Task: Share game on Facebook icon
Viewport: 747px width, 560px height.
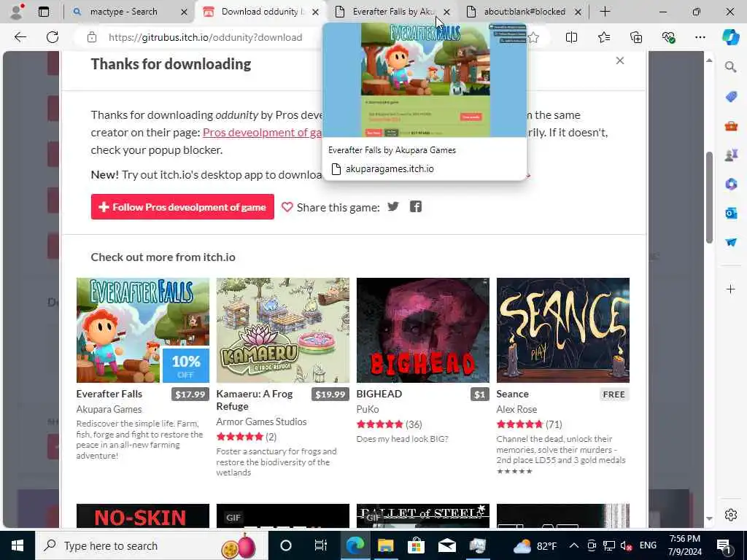Action: [415, 206]
